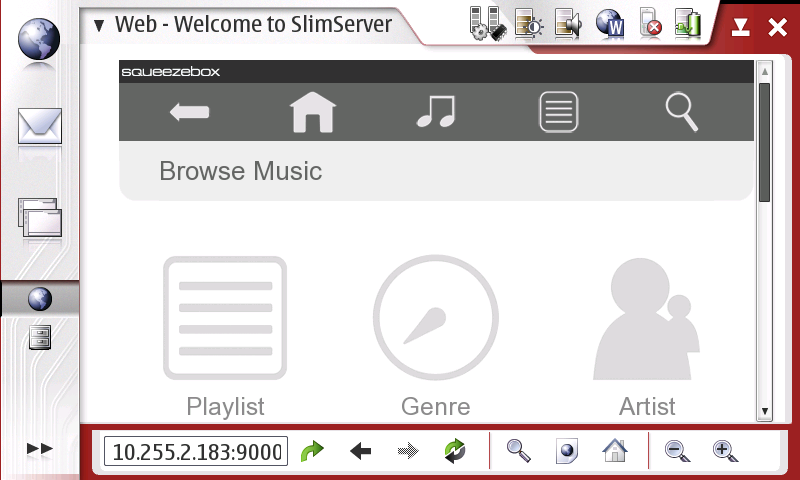Click the green Go arrow

(313, 451)
